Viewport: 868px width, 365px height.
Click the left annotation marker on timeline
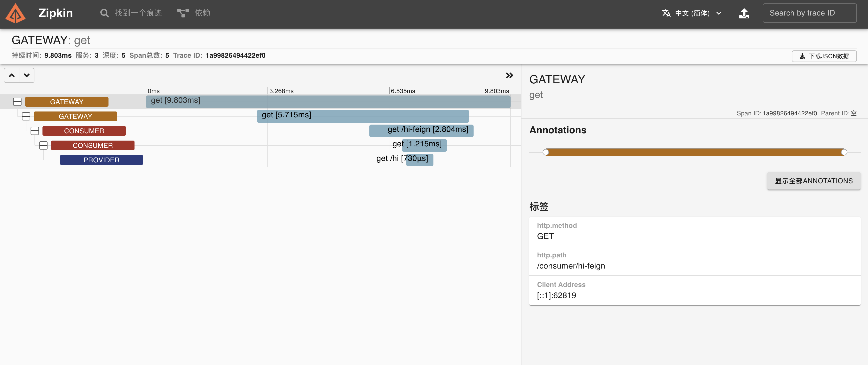[x=546, y=152]
